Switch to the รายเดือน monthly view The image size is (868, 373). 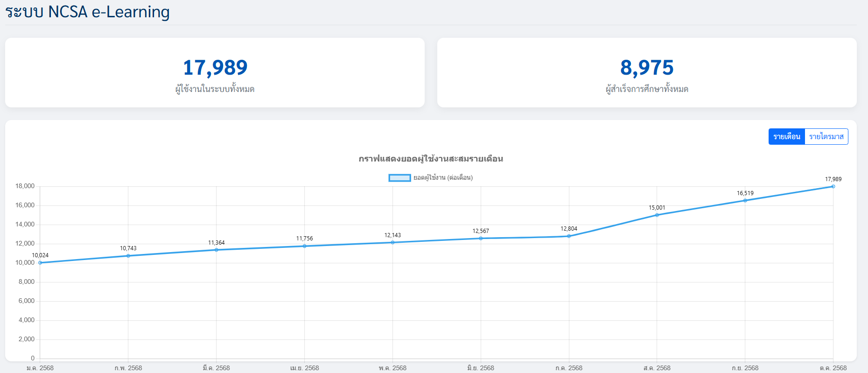tap(786, 137)
